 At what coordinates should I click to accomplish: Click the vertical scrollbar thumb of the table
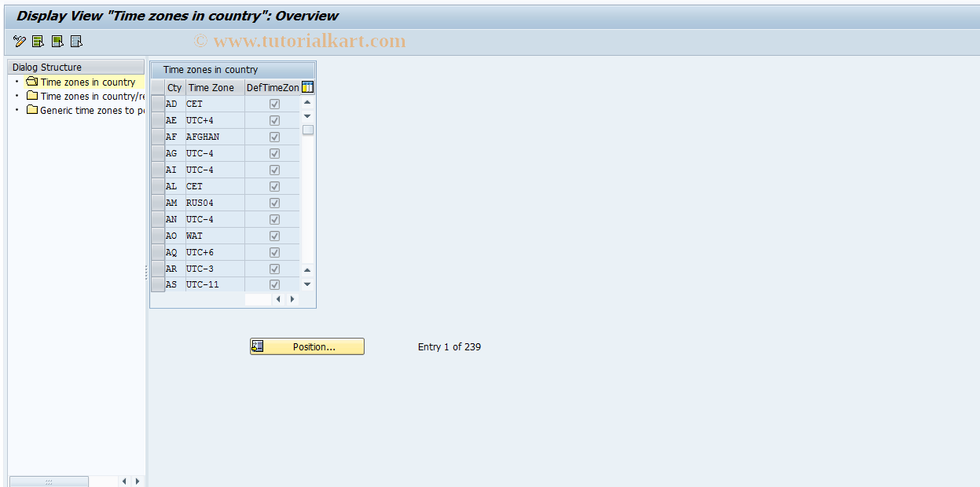click(307, 128)
